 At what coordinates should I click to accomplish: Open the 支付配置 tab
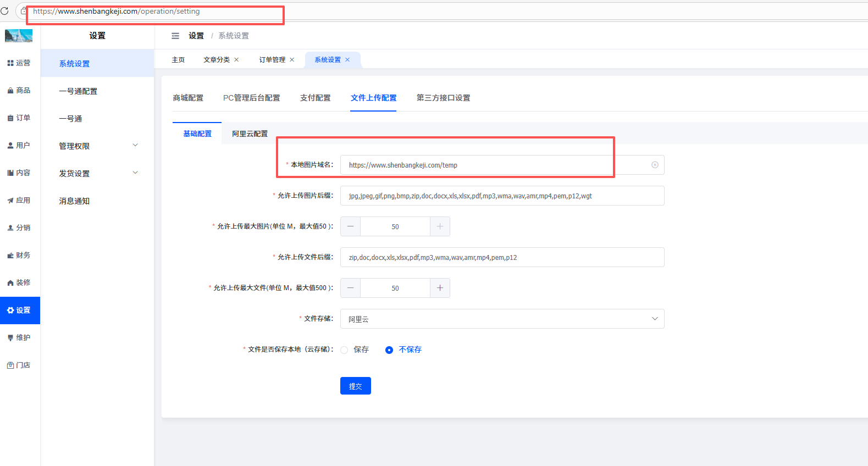[315, 98]
